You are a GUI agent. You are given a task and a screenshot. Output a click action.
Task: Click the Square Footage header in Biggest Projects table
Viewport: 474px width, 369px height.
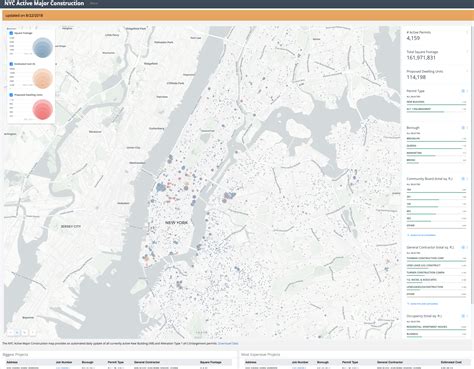[x=211, y=362]
